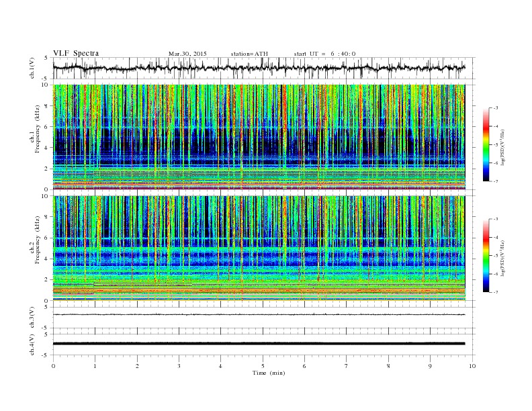Click the "VLF Spectra" plot title
Image resolution: width=532 pixels, height=411 pixels.
coord(76,53)
